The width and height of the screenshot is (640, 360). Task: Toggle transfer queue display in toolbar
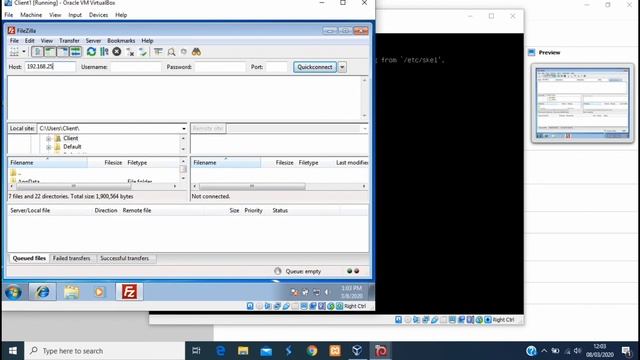tap(76, 52)
